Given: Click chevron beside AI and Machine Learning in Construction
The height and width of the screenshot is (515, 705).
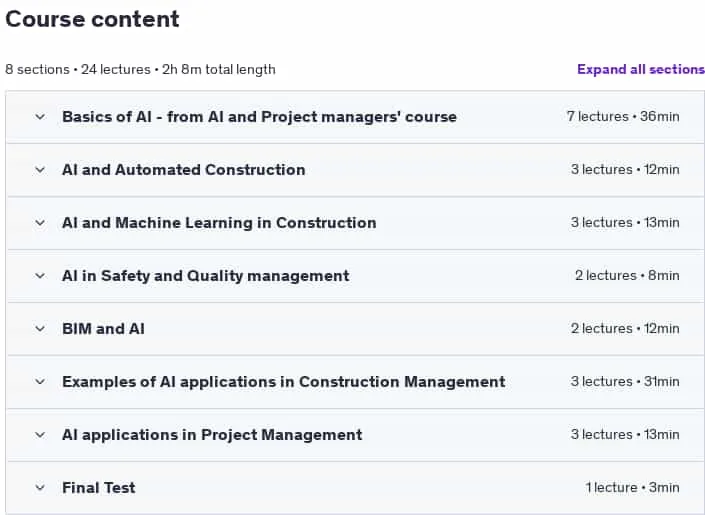Looking at the screenshot, I should tap(40, 223).
